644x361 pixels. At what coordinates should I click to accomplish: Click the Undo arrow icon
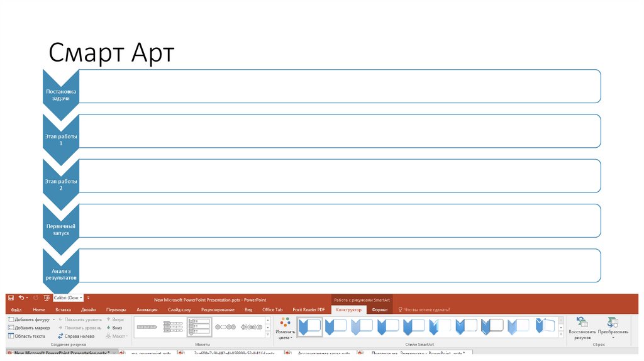[x=21, y=297]
